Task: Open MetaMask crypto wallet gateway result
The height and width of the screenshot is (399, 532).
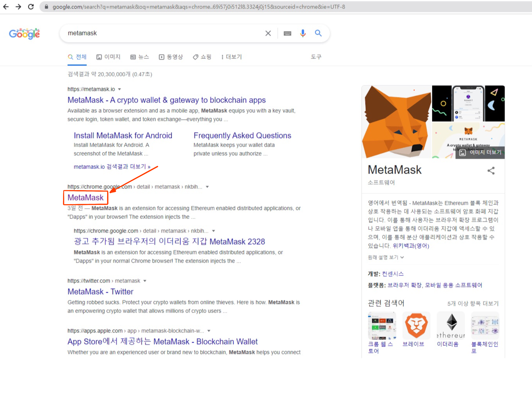Action: (166, 100)
